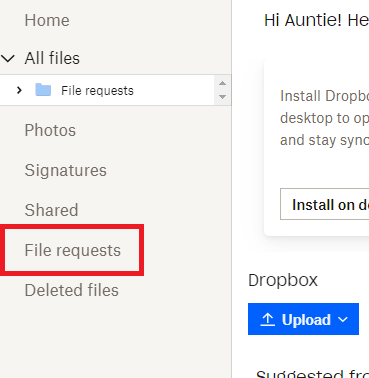The height and width of the screenshot is (378, 369).
Task: Click the Dropbox heading
Action: (283, 280)
